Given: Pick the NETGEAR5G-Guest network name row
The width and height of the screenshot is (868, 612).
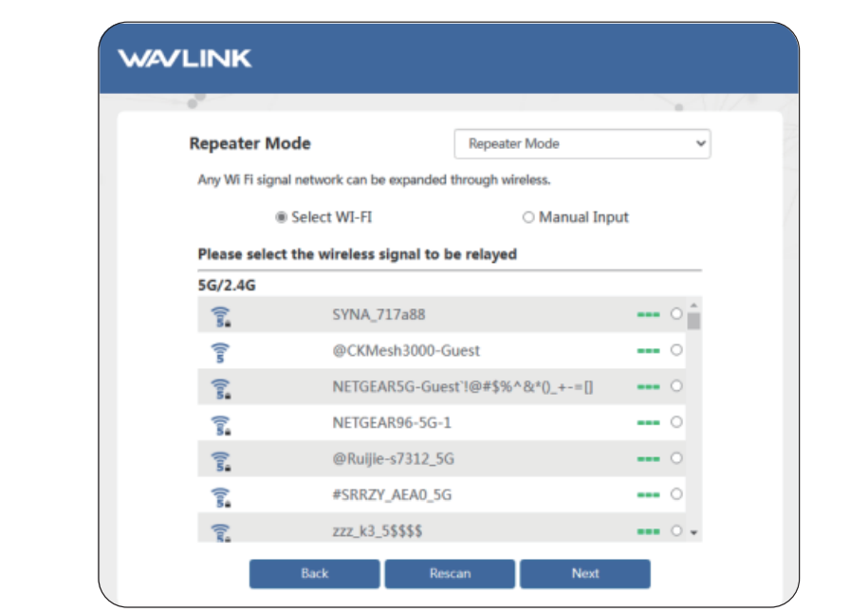Looking at the screenshot, I should click(463, 387).
